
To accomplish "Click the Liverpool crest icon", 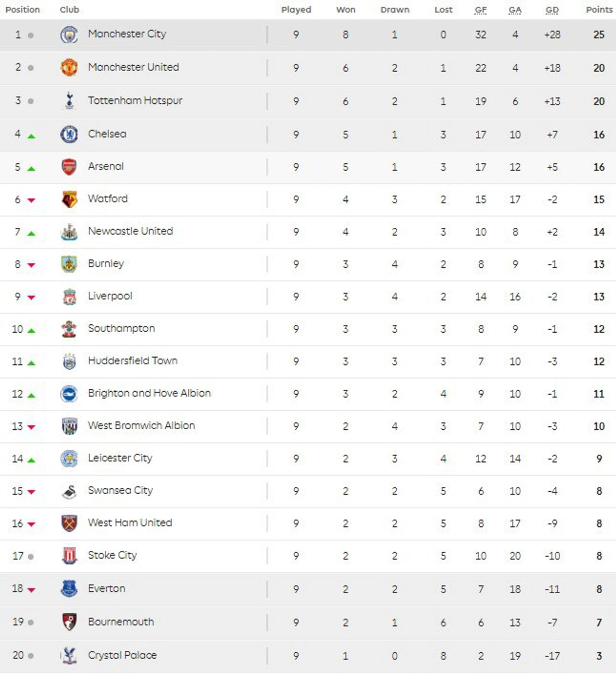I will (69, 297).
